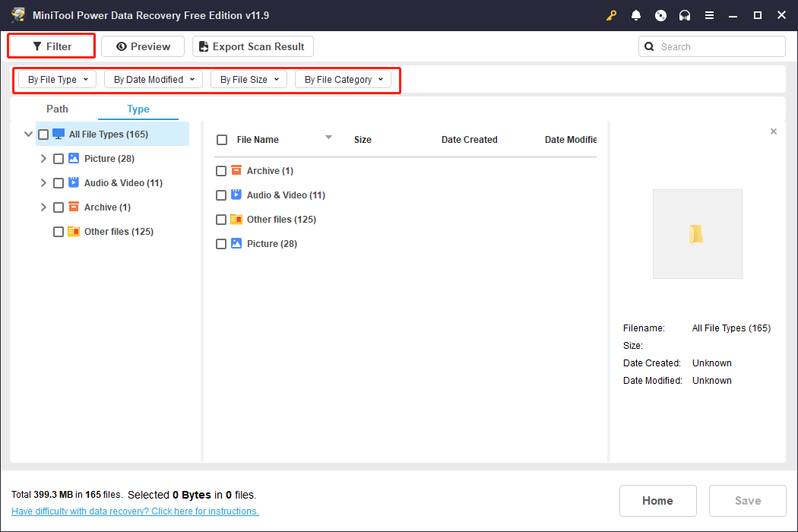798x532 pixels.
Task: Click Export Scan Result button
Action: [x=253, y=46]
